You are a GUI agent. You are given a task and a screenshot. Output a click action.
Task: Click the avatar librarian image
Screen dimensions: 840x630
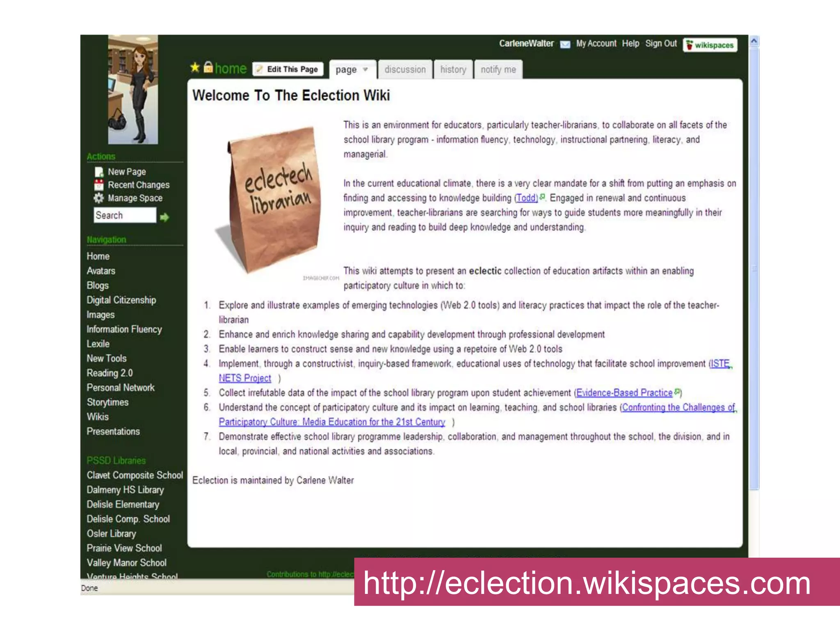(133, 89)
